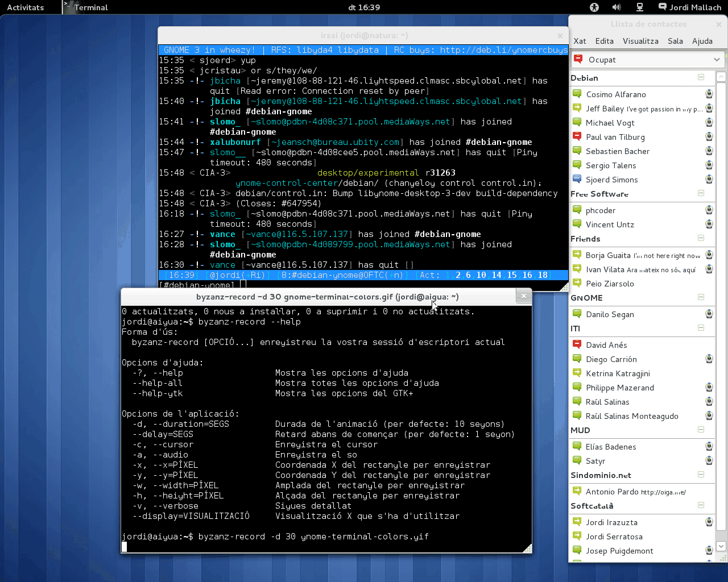Collapse the Debian contact group
The image size is (728, 582).
[x=701, y=77]
